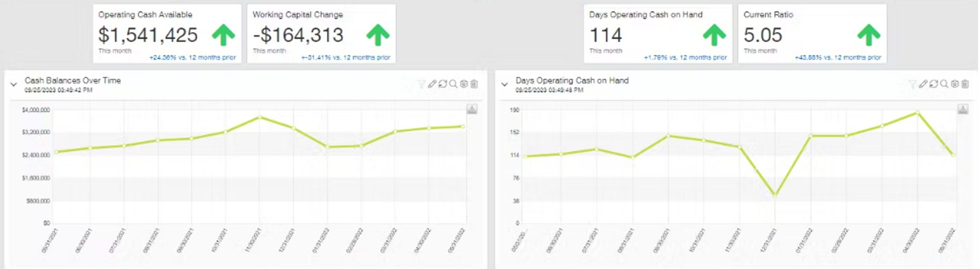The height and width of the screenshot is (269, 980).
Task: Delete the Cash Balances Over Time widget
Action: (474, 84)
